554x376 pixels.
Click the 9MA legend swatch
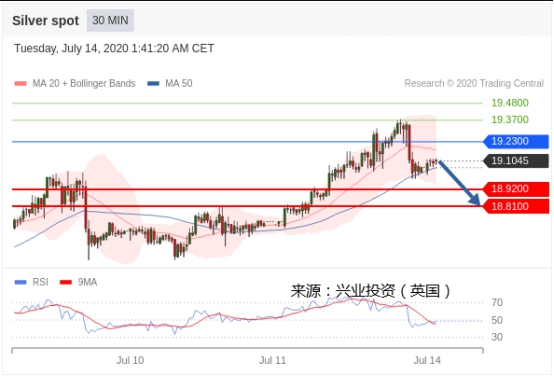(66, 282)
